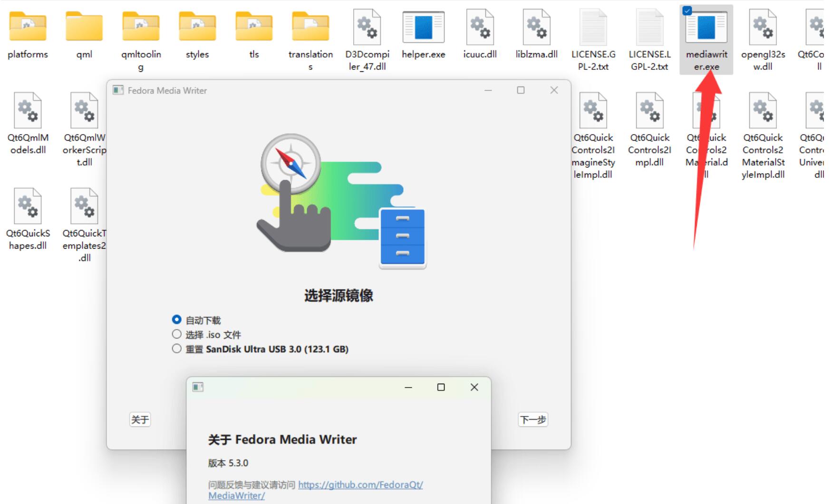Screen dimensions: 831x504
Task: Select the D3Dcompiler_47.dll file
Action: [x=367, y=28]
